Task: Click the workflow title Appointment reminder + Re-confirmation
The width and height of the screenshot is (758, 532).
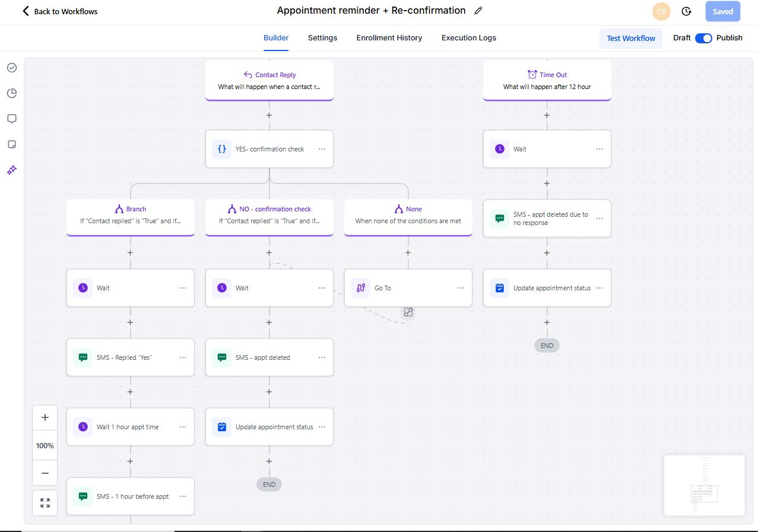Action: point(372,10)
